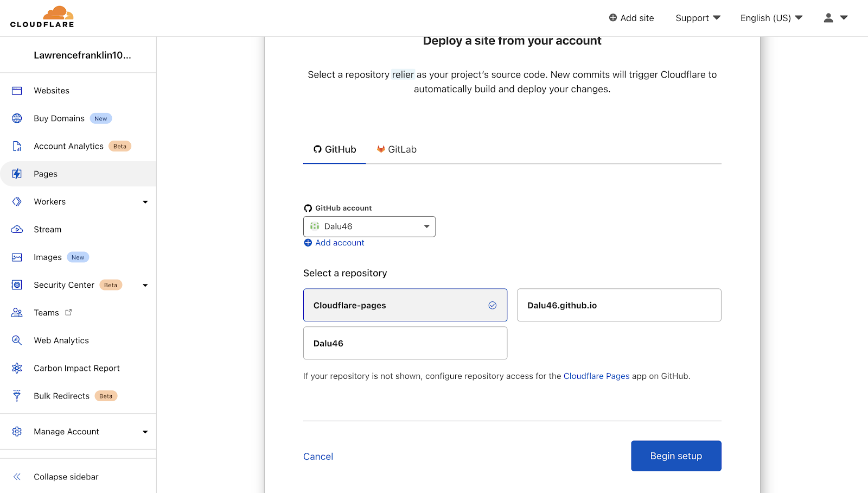Expand the Manage Account submenu arrow

(x=145, y=432)
